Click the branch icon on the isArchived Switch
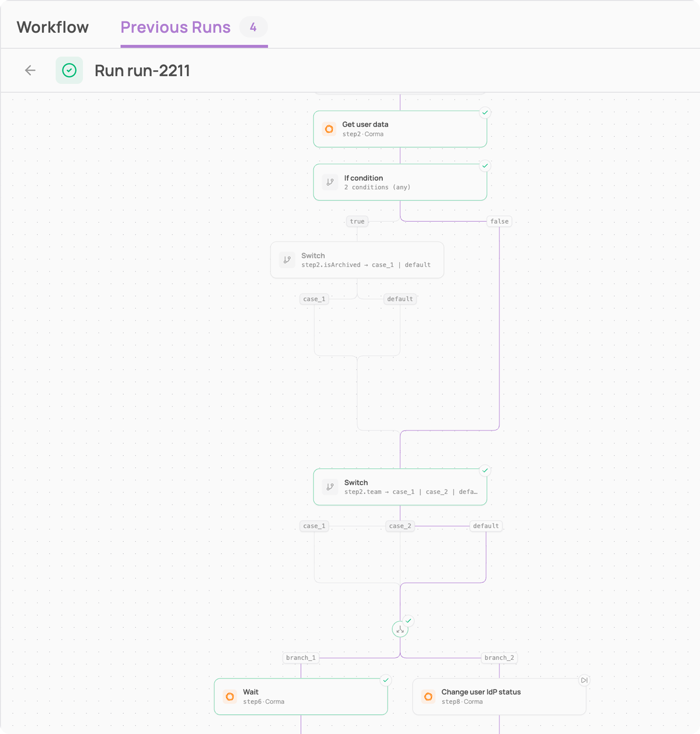 click(x=287, y=260)
